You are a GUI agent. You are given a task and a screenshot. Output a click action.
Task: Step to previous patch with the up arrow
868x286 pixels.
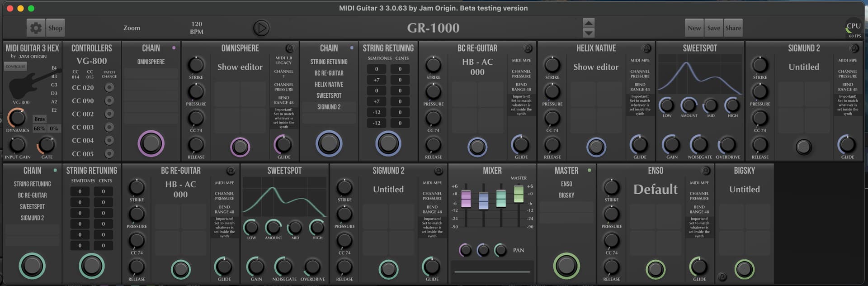click(x=589, y=23)
